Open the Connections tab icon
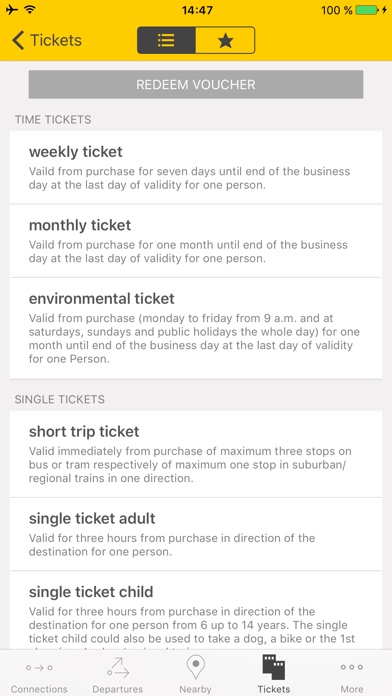This screenshot has width=392, height=696. click(x=39, y=667)
